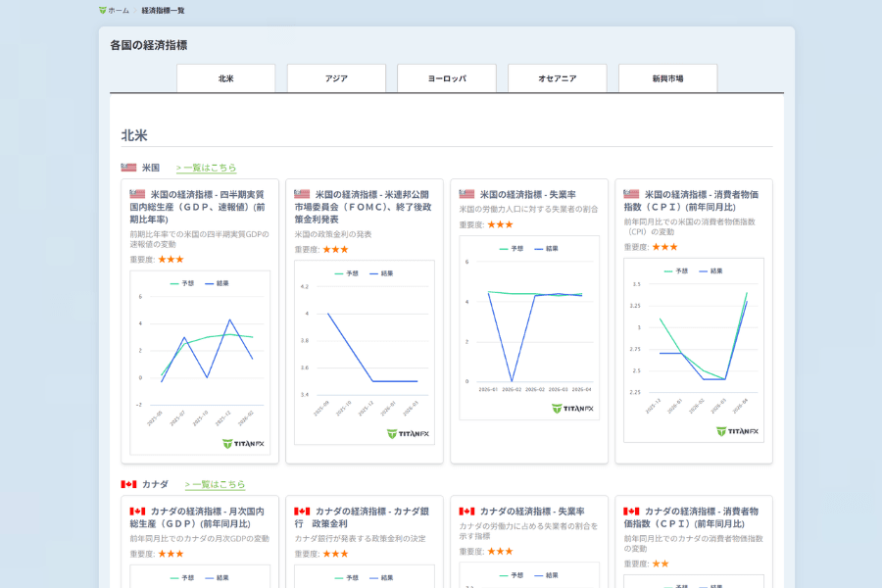Open the US unemployment rate line chart
Image resolution: width=882 pixels, height=588 pixels.
(x=529, y=327)
